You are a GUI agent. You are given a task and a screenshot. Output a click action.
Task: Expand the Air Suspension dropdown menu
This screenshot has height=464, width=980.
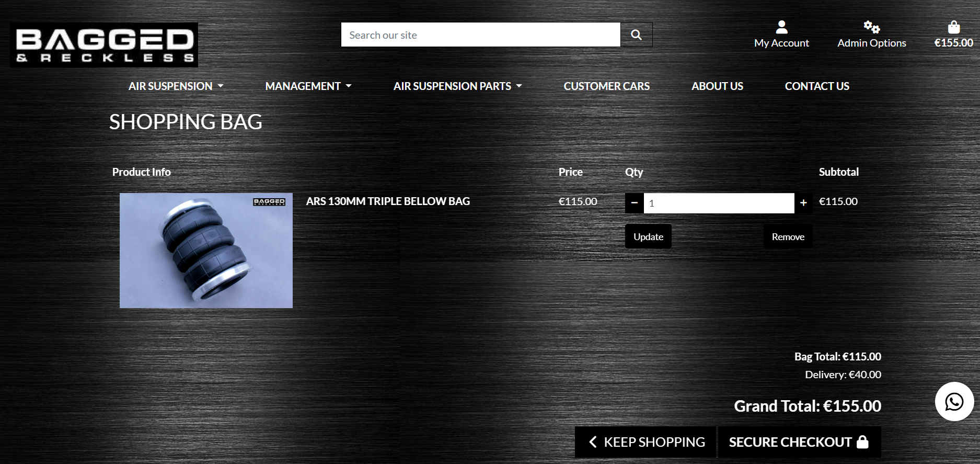[176, 86]
